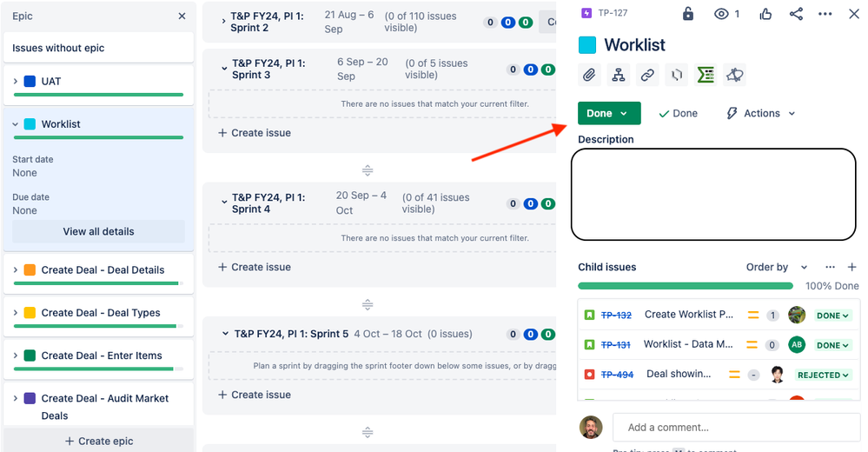Click the story type icon of TP-132
This screenshot has height=452, width=868.
590,315
